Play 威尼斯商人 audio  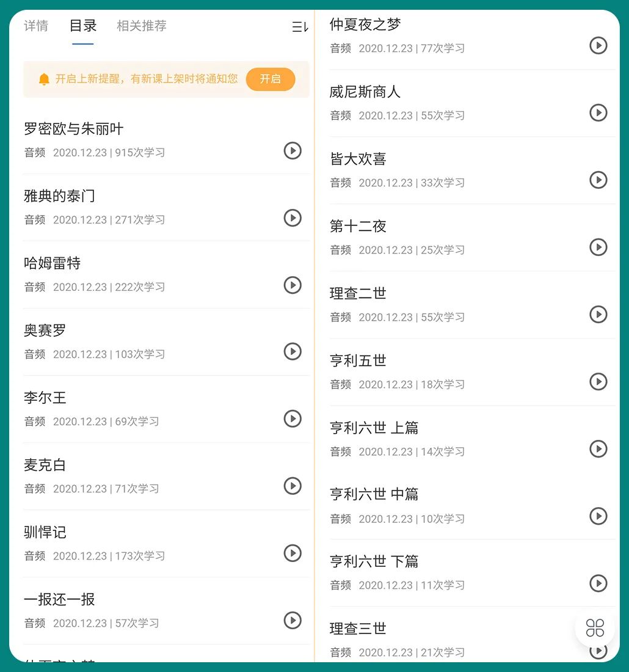pos(598,112)
